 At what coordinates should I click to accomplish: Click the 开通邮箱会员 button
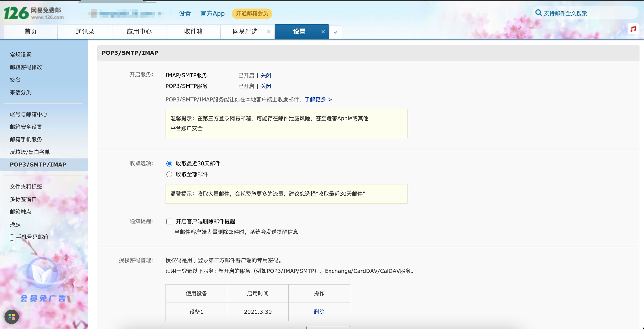click(x=252, y=13)
